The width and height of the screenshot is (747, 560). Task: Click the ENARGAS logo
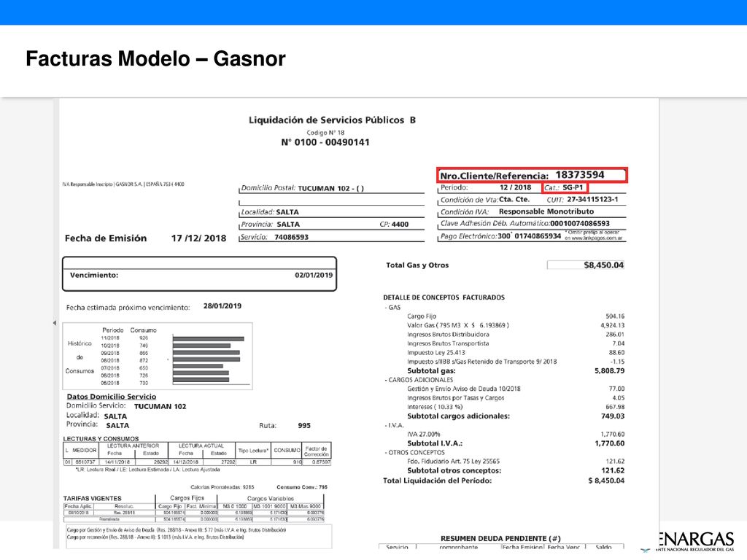[x=690, y=542]
